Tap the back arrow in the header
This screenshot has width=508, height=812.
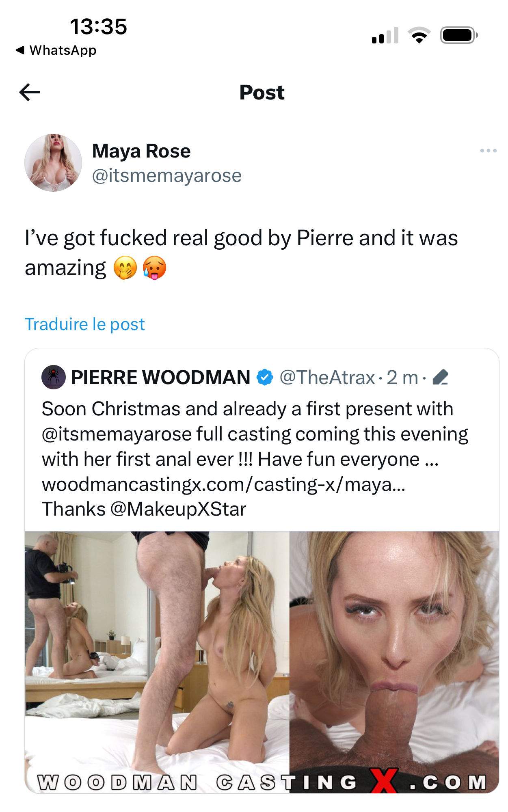click(x=30, y=92)
